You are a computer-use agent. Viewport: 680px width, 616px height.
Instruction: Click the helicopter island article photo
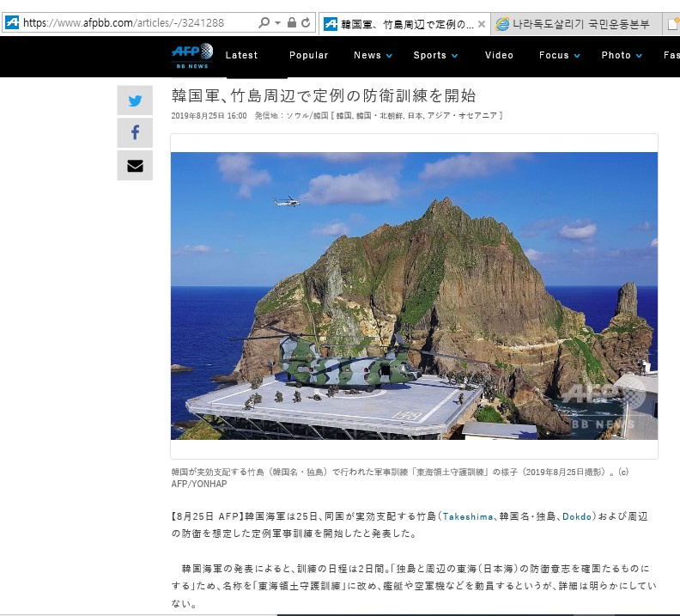click(414, 296)
